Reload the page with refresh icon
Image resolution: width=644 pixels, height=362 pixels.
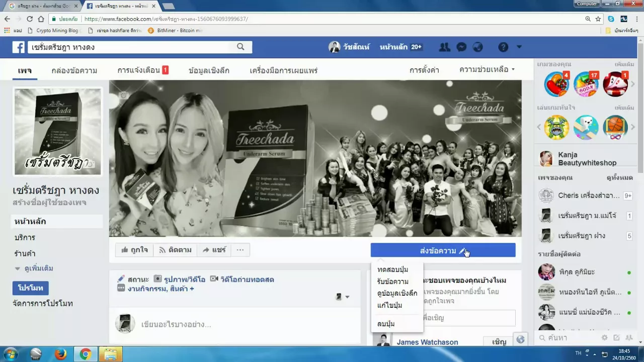click(30, 19)
